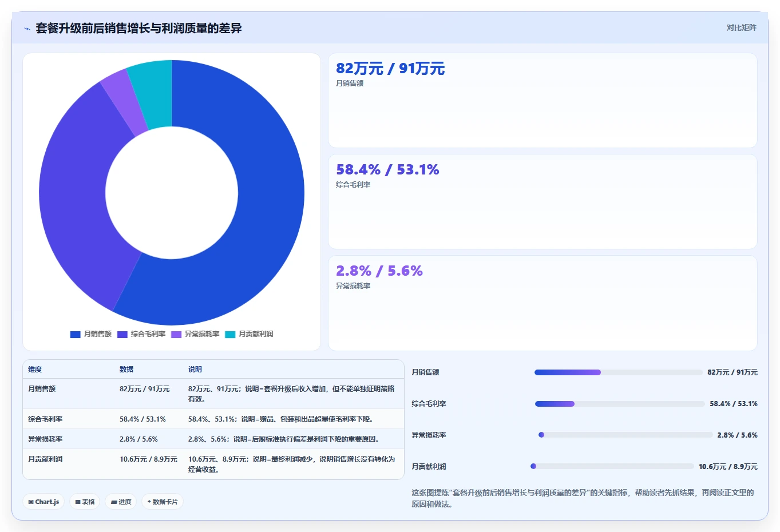This screenshot has width=780, height=532.
Task: Click progress value 58.4% / 53.1%
Action: pos(734,404)
